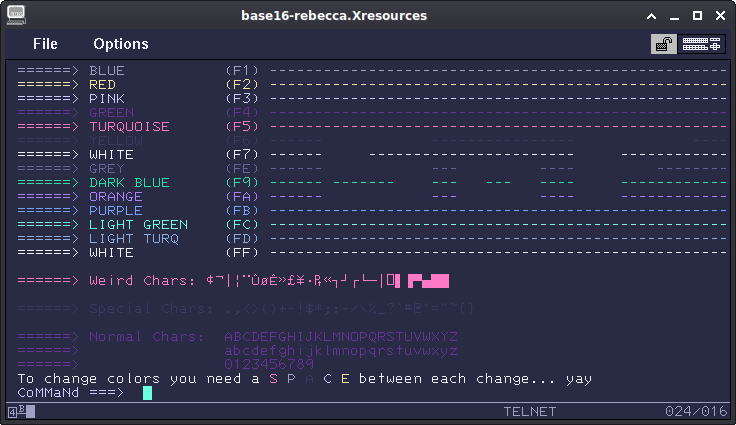Click the TELNET status text

click(x=529, y=412)
